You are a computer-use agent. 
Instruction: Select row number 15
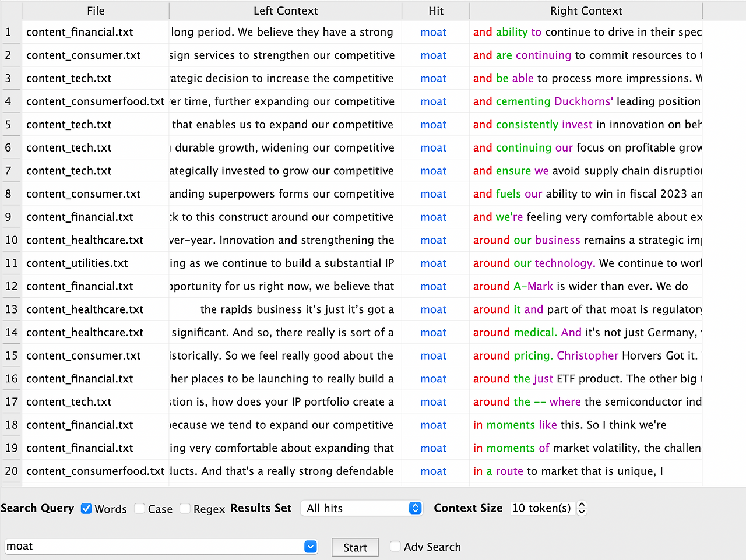pyautogui.click(x=11, y=356)
